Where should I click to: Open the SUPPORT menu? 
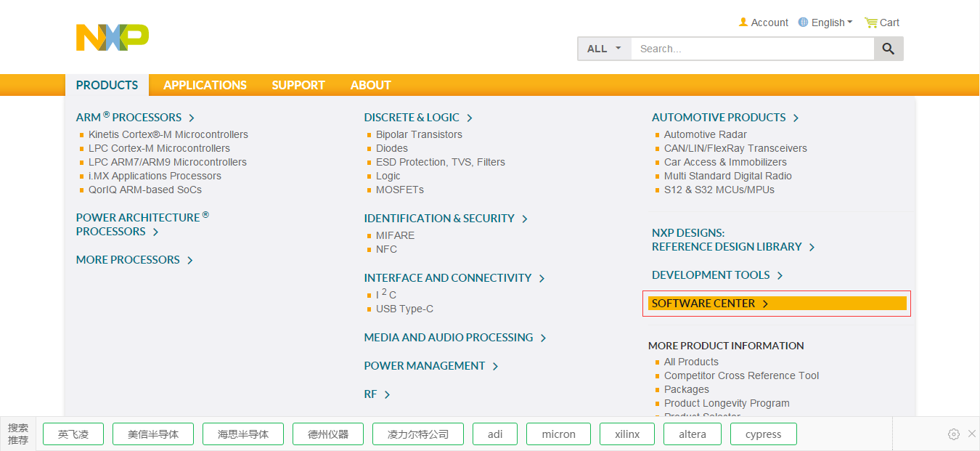coord(298,85)
